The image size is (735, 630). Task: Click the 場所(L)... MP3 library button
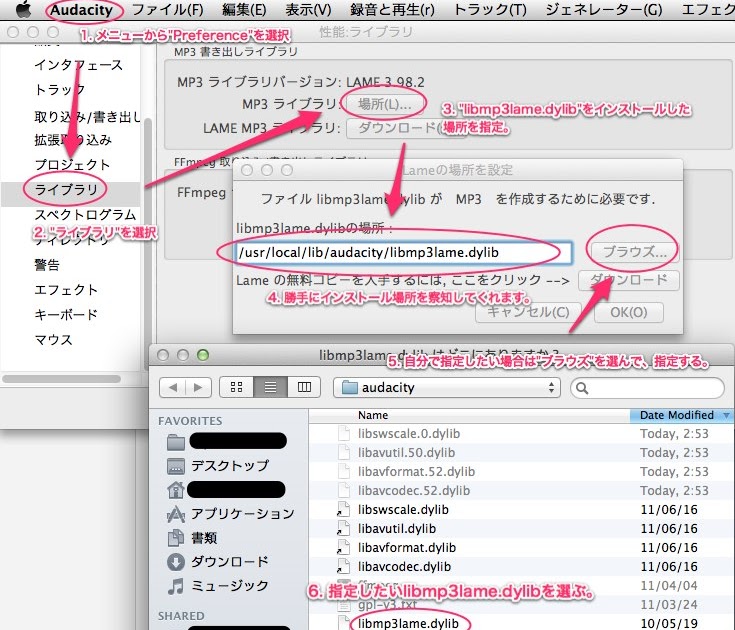pyautogui.click(x=384, y=104)
